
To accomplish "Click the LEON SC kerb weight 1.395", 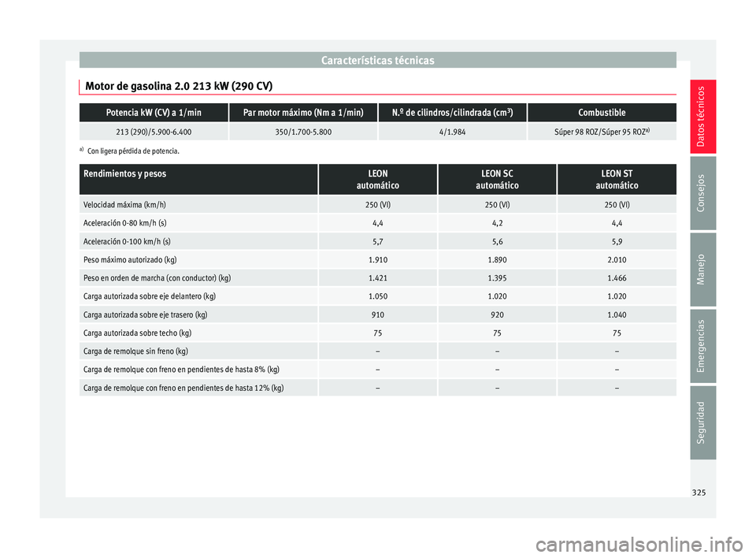I will pyautogui.click(x=497, y=278).
